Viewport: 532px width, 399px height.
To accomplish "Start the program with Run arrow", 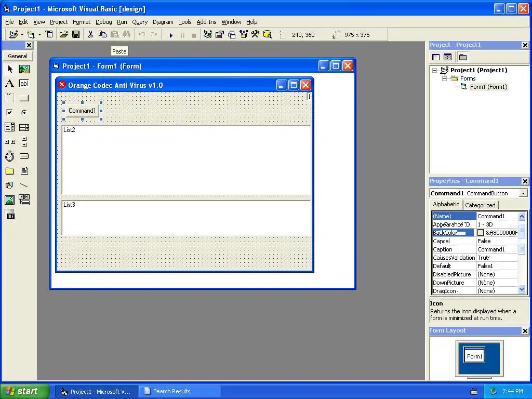I will (171, 35).
